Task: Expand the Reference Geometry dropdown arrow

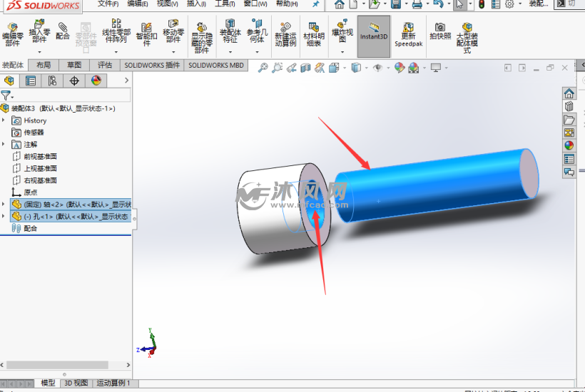Action: [257, 52]
